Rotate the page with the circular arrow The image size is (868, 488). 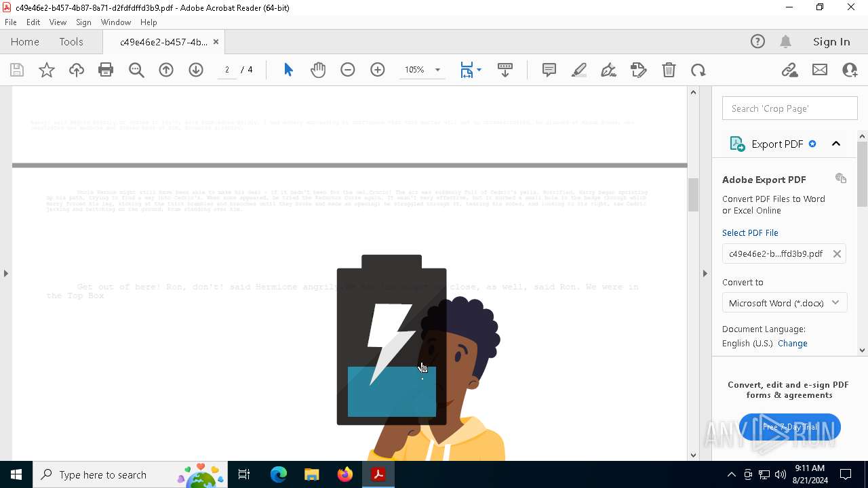point(698,70)
